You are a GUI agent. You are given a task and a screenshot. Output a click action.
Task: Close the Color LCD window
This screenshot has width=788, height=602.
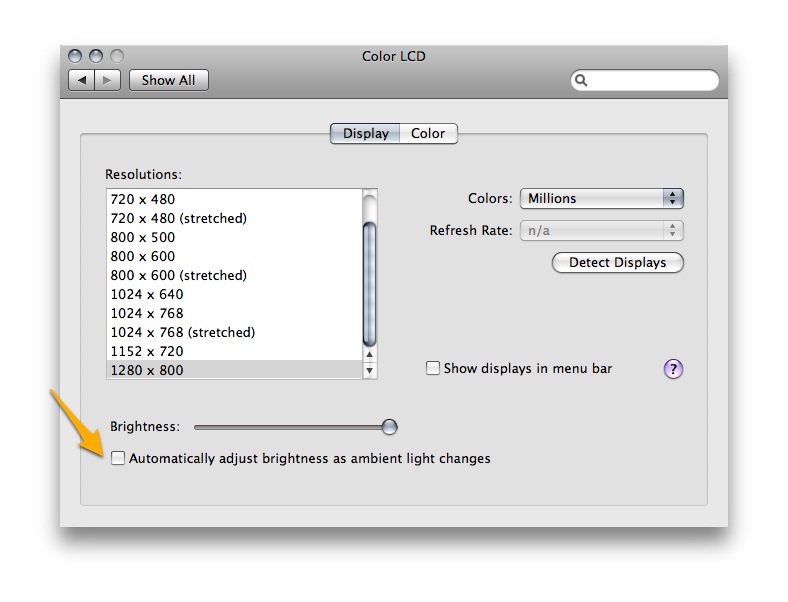[x=75, y=56]
